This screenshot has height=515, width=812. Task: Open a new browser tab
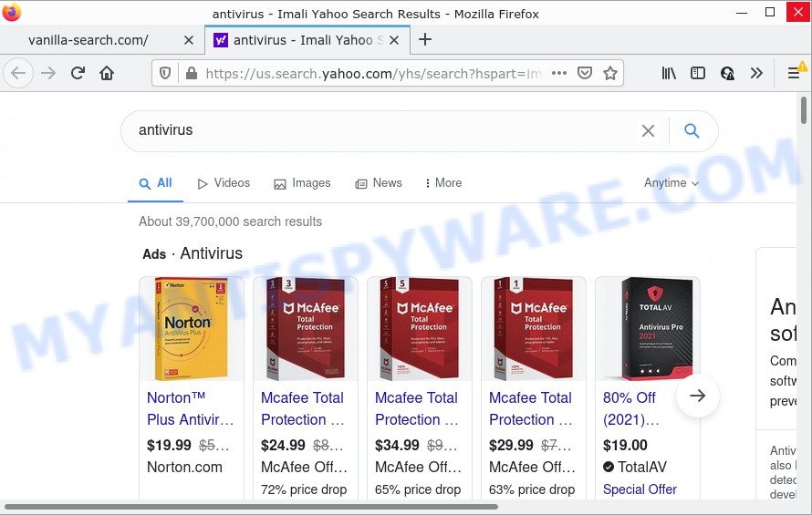coord(424,39)
